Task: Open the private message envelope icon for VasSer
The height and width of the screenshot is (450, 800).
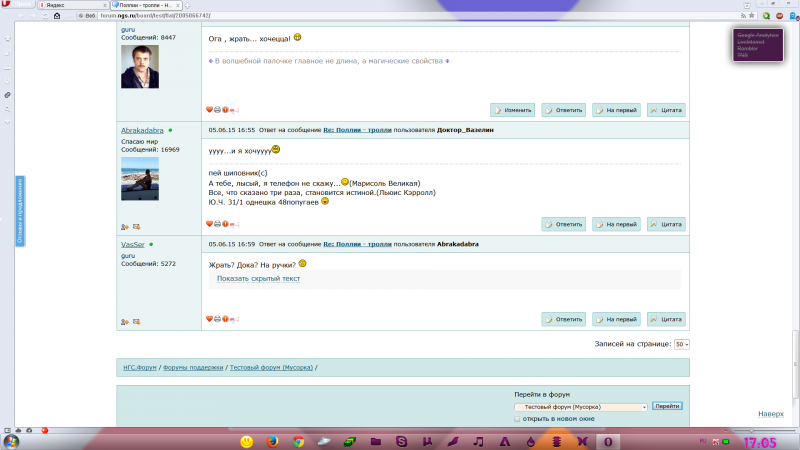Action: tap(136, 322)
